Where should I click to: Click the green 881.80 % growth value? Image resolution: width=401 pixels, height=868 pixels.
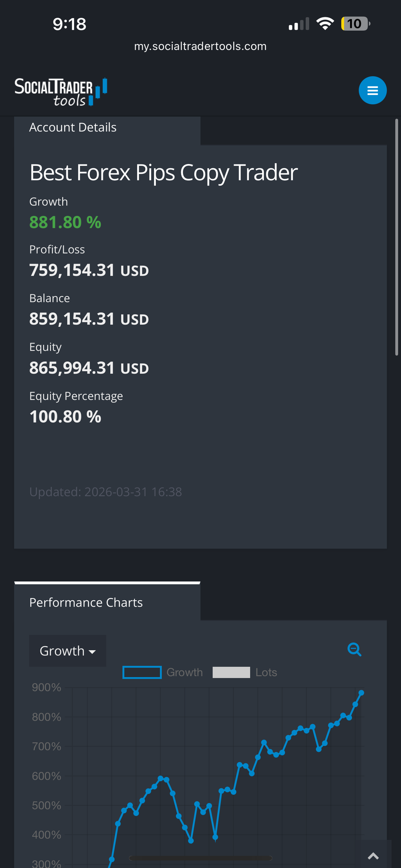tap(65, 223)
